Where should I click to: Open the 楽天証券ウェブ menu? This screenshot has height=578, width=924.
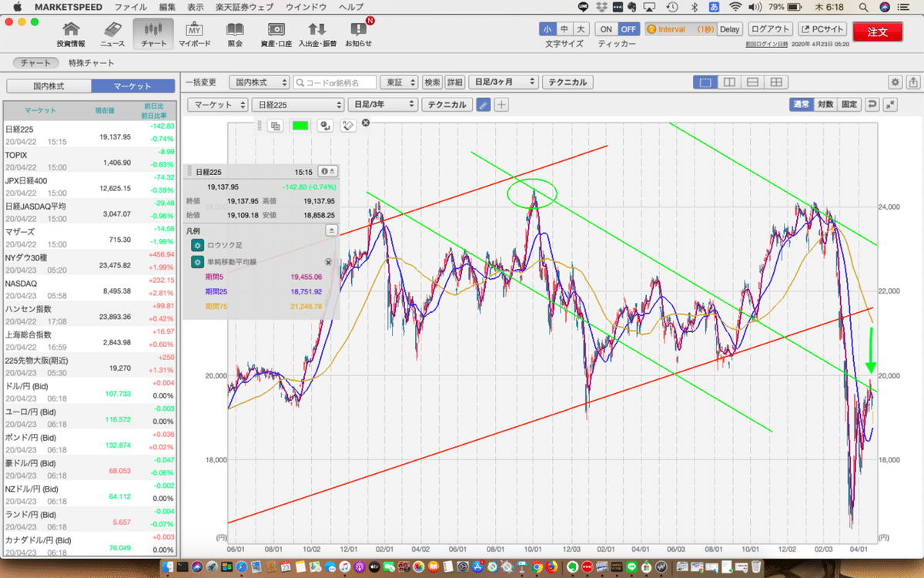click(244, 6)
